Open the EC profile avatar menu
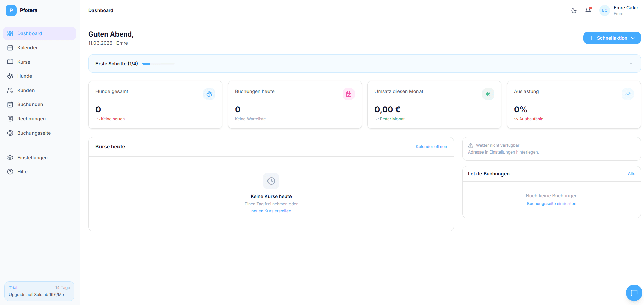 [x=604, y=10]
